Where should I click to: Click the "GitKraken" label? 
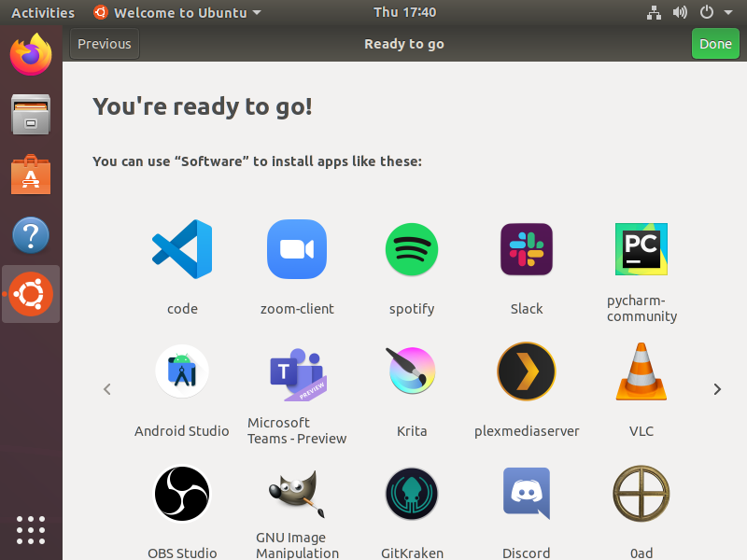412,553
